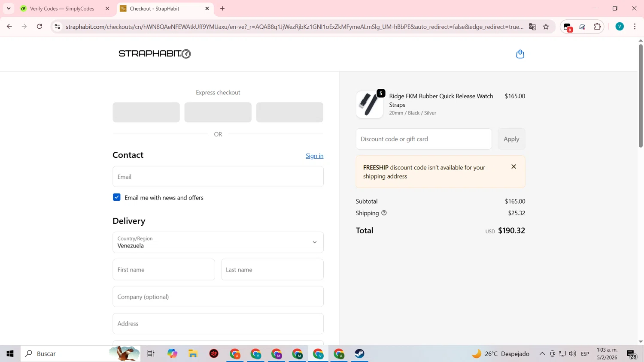Image resolution: width=644 pixels, height=362 pixels.
Task: Close the Verify Codes SimplyCodes tab
Action: pos(107,9)
